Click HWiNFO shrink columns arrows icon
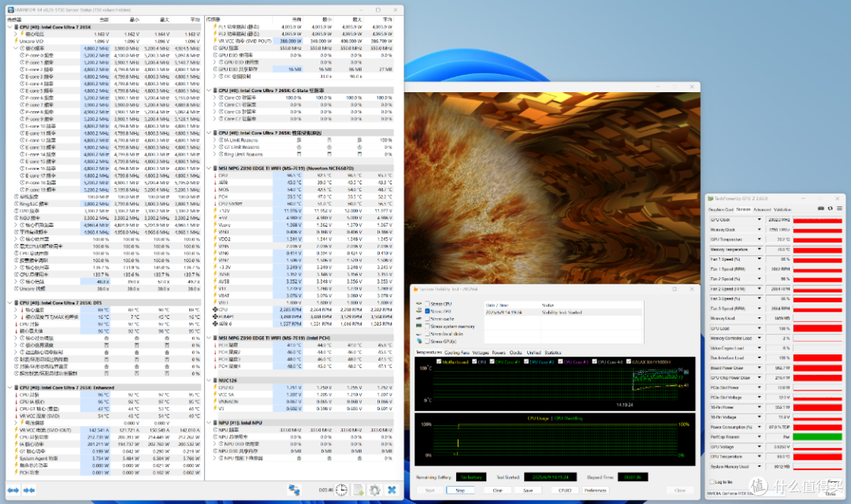 click(29, 490)
